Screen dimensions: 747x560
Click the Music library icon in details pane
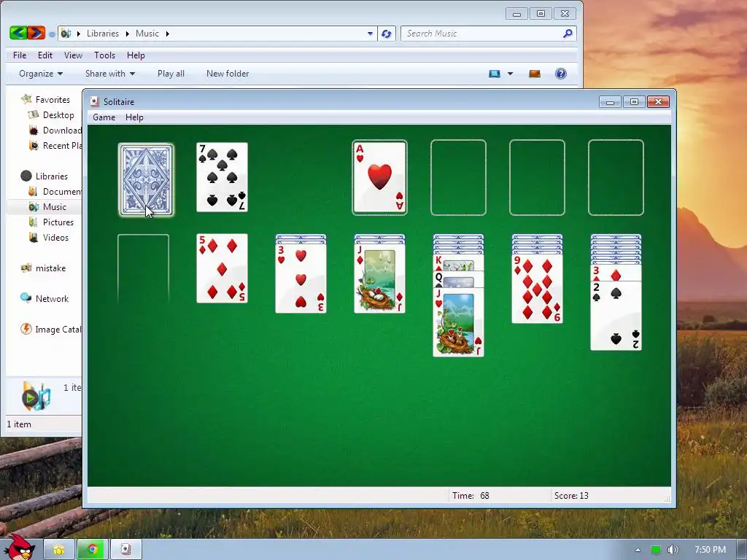tap(36, 396)
